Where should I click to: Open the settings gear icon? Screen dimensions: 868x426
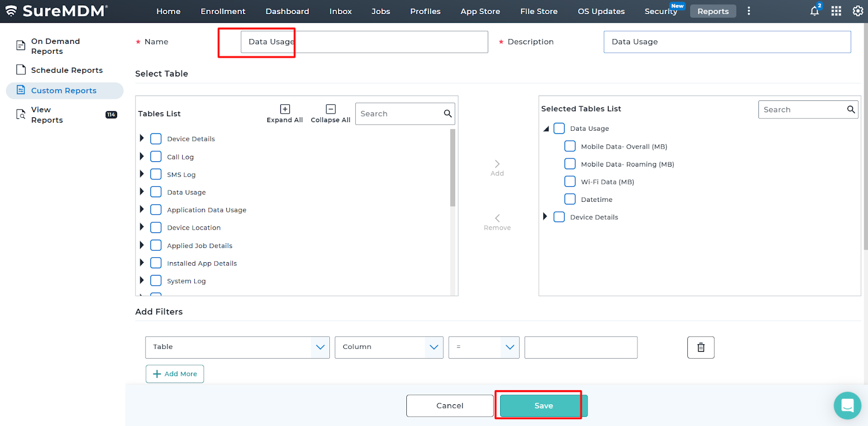click(858, 11)
